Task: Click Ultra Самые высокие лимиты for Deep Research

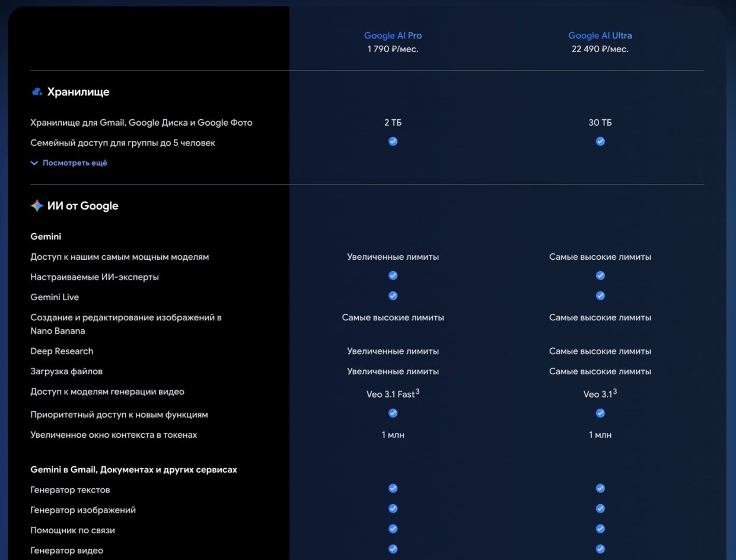Action: [600, 351]
